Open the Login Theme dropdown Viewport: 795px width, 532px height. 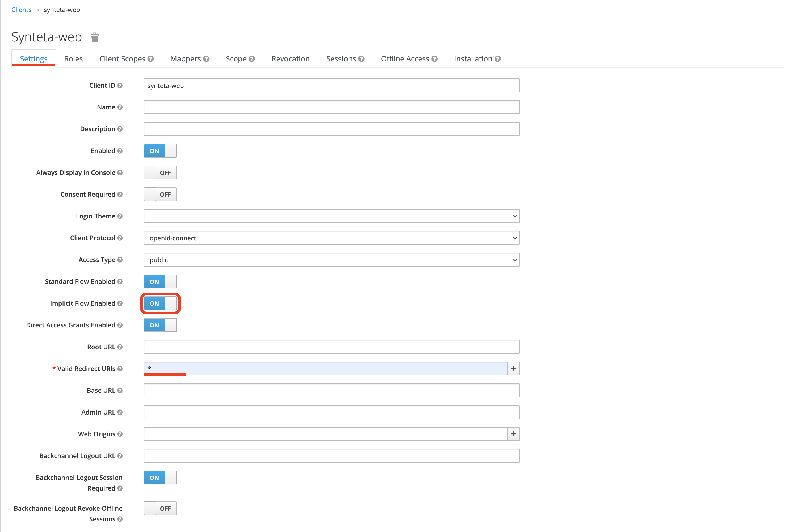(x=331, y=216)
